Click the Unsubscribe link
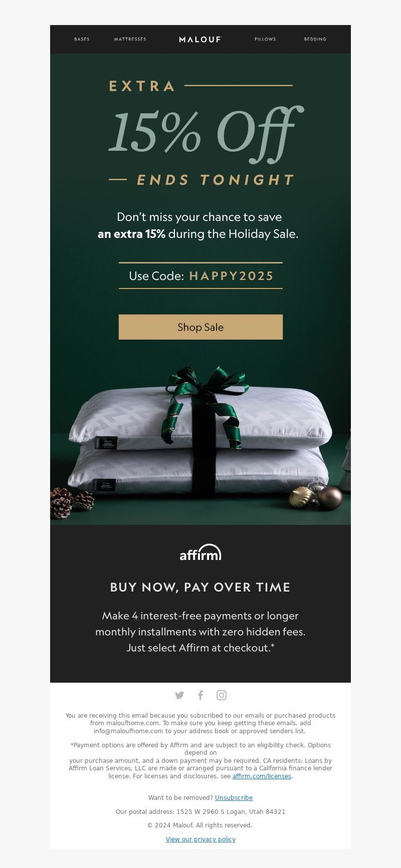The height and width of the screenshot is (868, 401). 234,798
